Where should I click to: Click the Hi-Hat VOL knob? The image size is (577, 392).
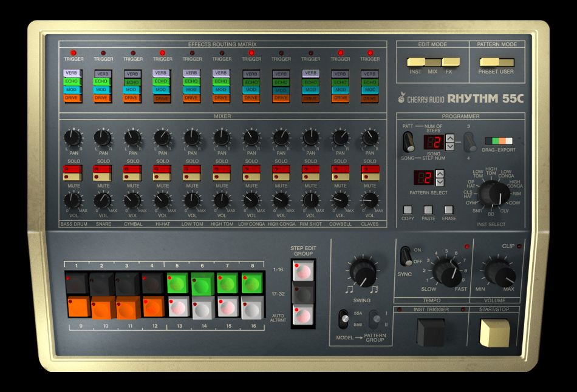162,200
